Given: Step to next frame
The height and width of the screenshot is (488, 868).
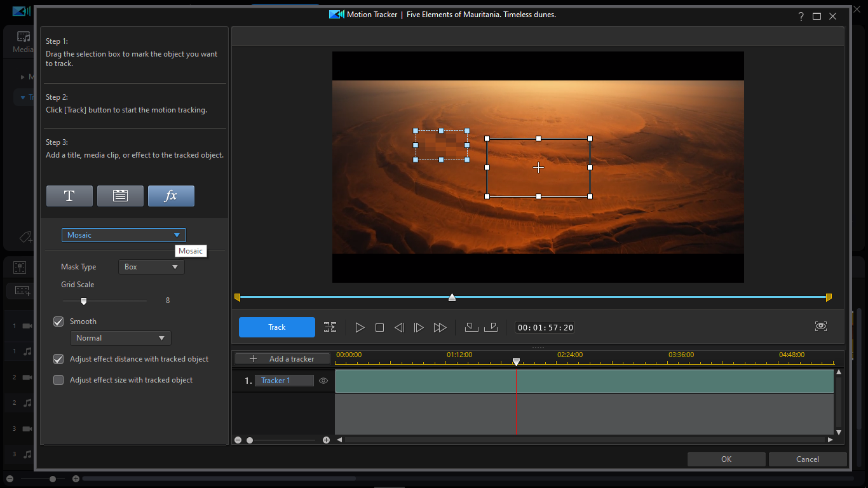Looking at the screenshot, I should [x=419, y=328].
